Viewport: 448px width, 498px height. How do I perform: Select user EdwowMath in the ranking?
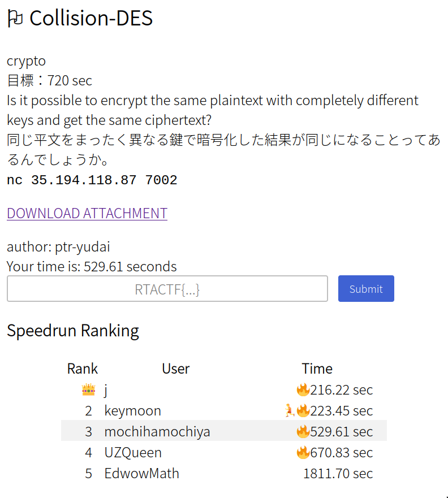click(x=141, y=473)
